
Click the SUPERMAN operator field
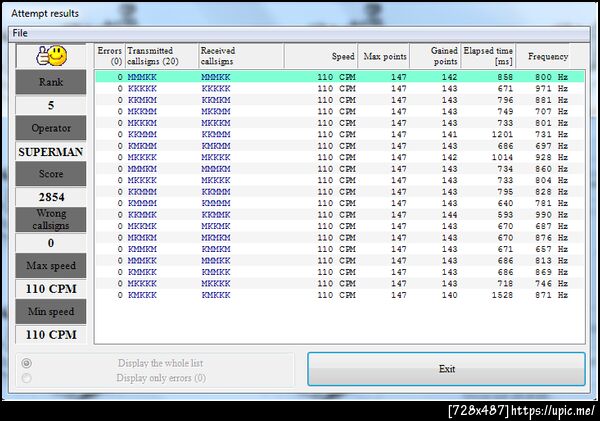tap(51, 152)
